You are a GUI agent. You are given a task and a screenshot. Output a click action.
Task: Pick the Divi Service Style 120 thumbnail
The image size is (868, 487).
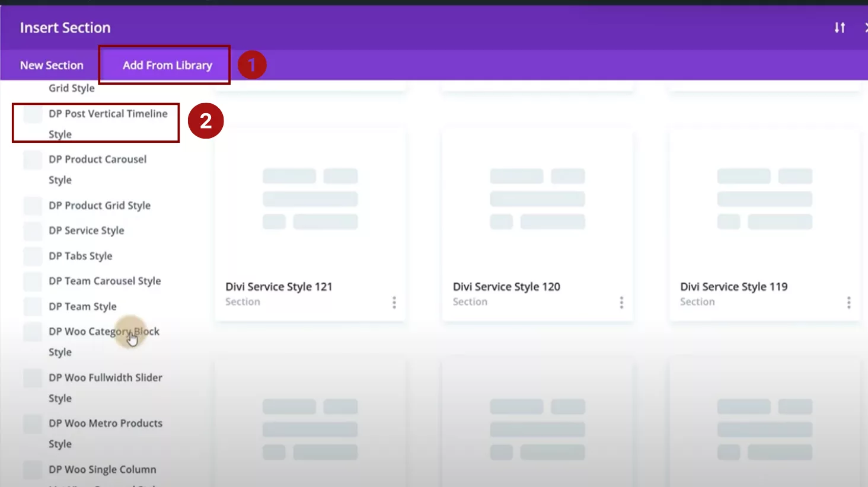(x=537, y=198)
